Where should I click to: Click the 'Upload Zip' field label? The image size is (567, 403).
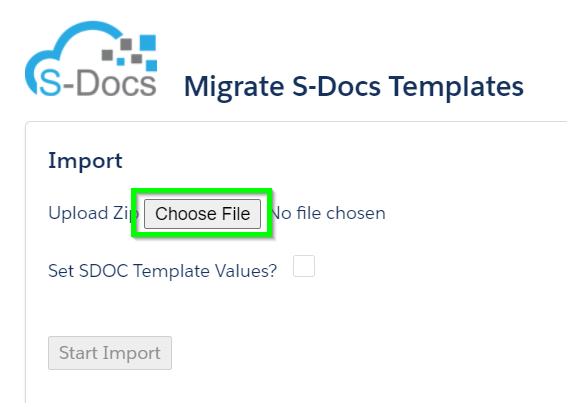click(93, 213)
